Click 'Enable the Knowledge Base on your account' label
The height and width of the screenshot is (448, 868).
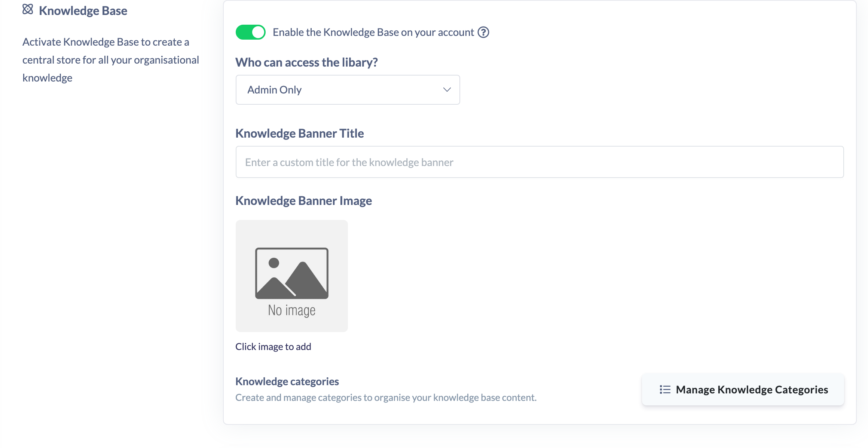click(373, 33)
